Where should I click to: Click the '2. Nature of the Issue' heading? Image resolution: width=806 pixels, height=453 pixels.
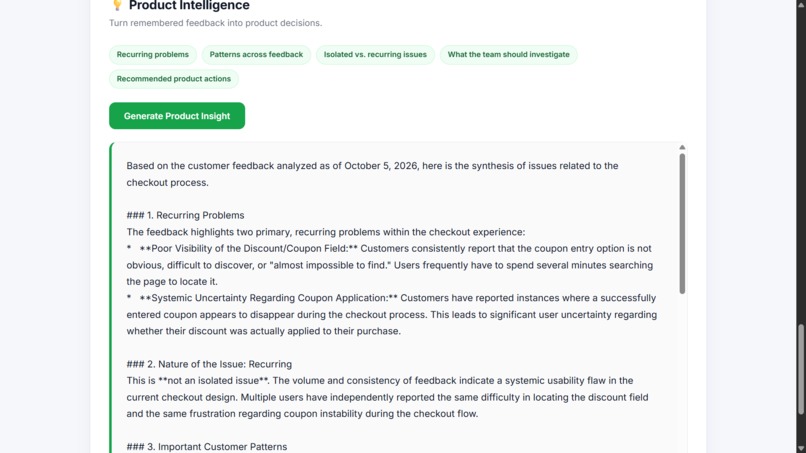tap(209, 364)
